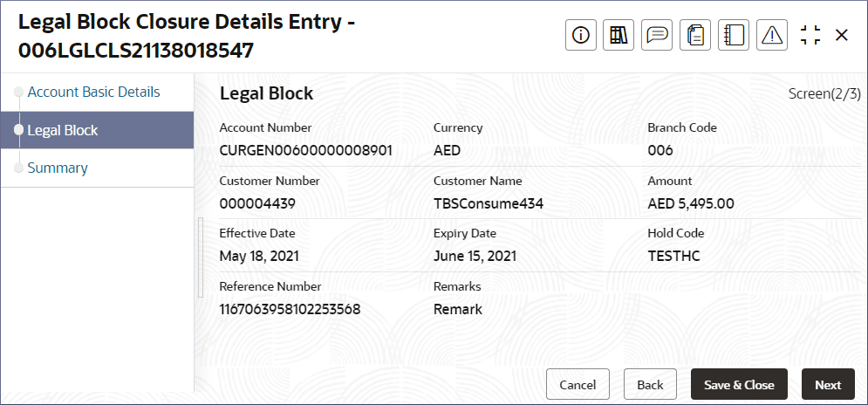Open the warning triangle overrides icon

pos(772,36)
